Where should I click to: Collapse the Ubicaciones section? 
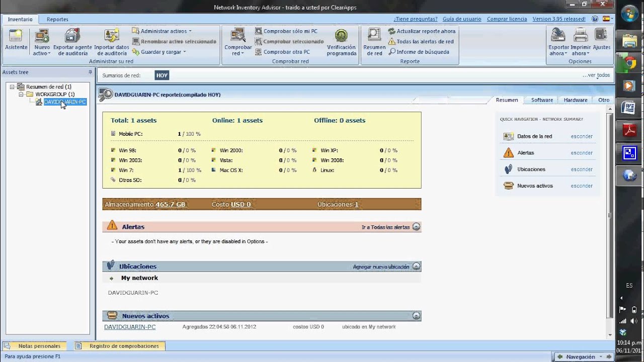click(x=416, y=266)
